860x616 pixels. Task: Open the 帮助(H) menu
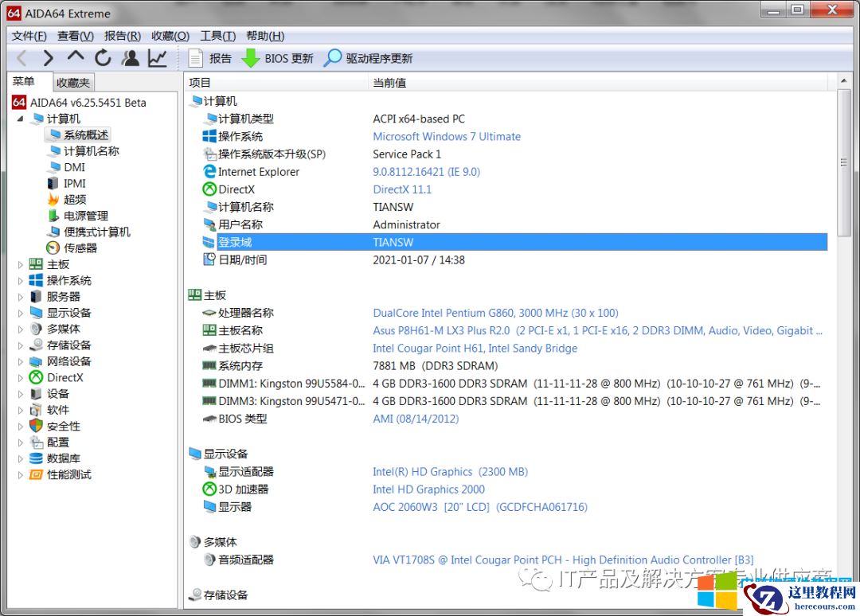tap(265, 36)
